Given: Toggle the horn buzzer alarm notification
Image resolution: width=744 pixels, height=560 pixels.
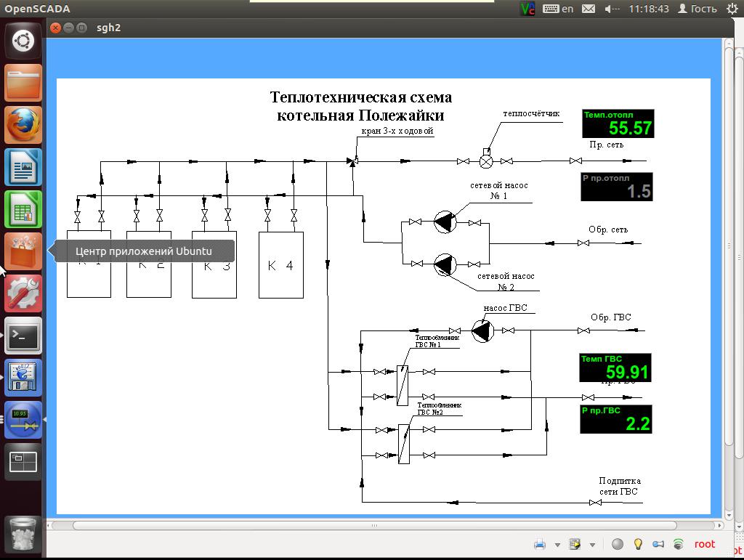Looking at the screenshot, I should point(658,544).
